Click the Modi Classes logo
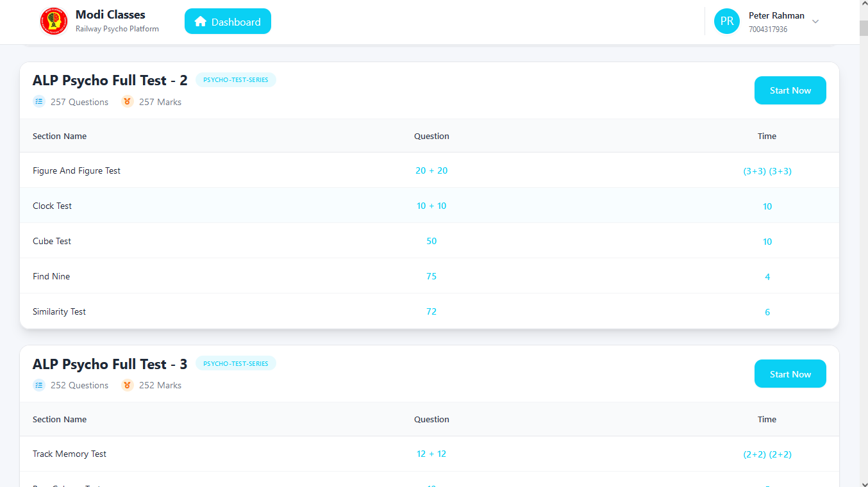 [x=54, y=22]
